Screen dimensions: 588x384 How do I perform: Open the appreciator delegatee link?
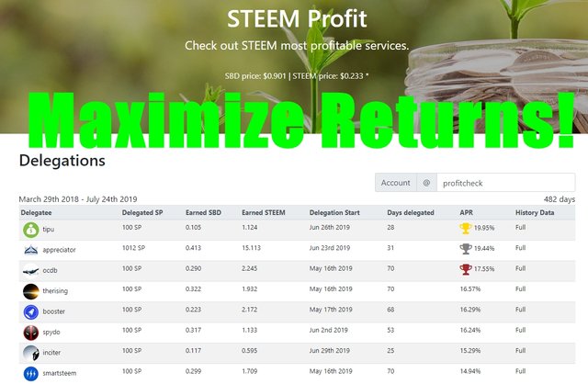coord(59,250)
